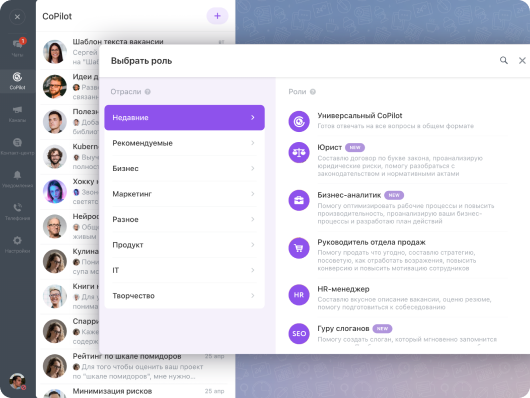Screen dimensions: 530x398
Task: Expand the Маркетинг category chevron
Action: pos(252,194)
